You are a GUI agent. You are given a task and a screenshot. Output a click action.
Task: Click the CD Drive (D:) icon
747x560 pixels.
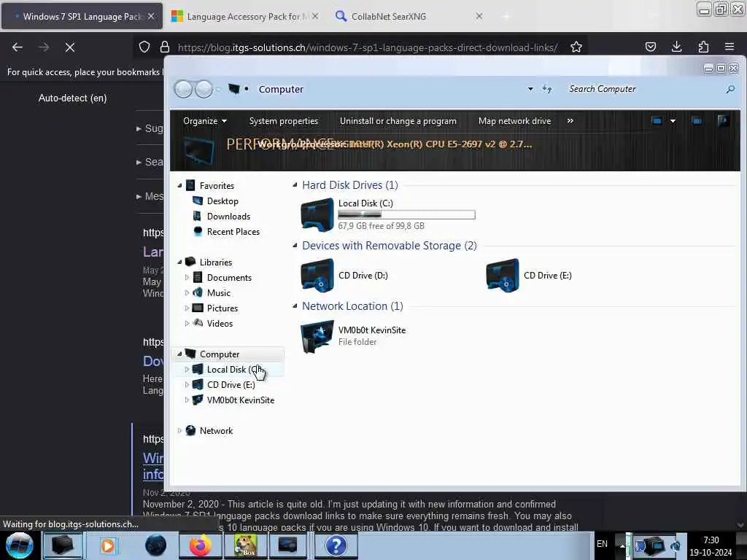(317, 275)
